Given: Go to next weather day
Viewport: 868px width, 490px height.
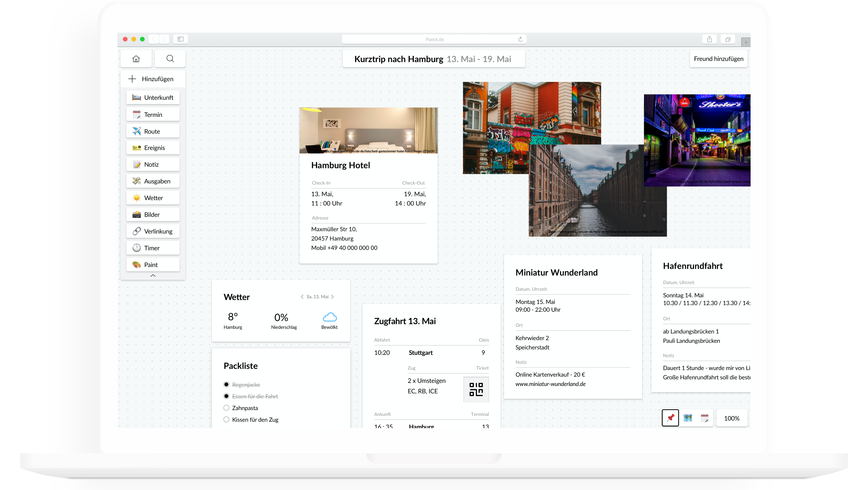Looking at the screenshot, I should 332,297.
